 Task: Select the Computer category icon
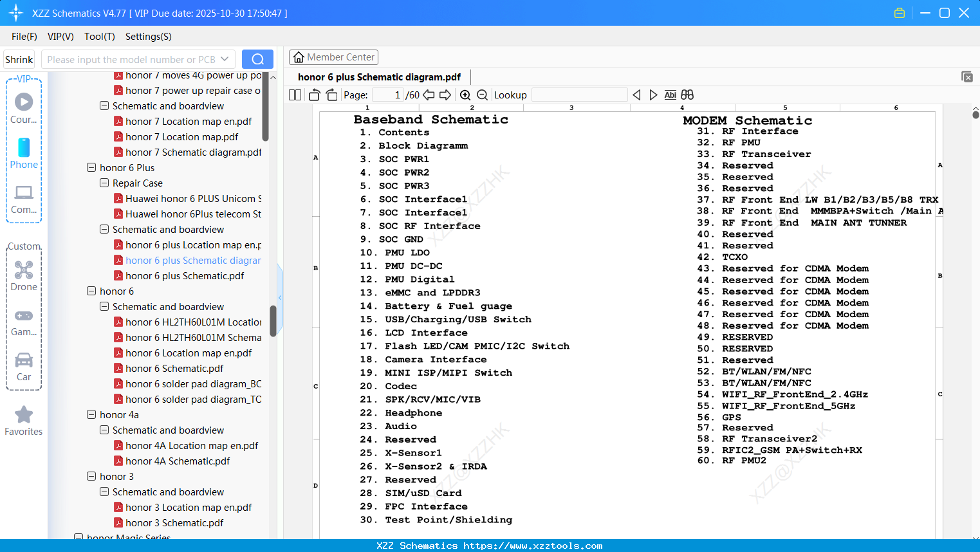[24, 199]
